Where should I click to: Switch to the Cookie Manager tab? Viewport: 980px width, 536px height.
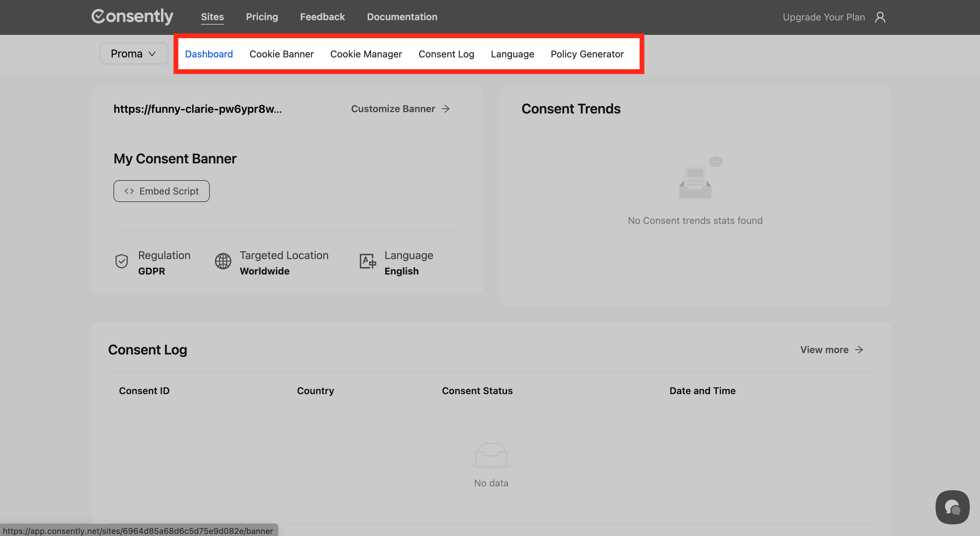(366, 54)
